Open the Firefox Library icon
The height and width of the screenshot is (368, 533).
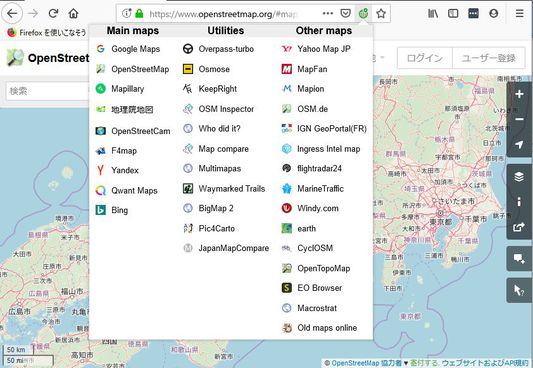click(433, 14)
